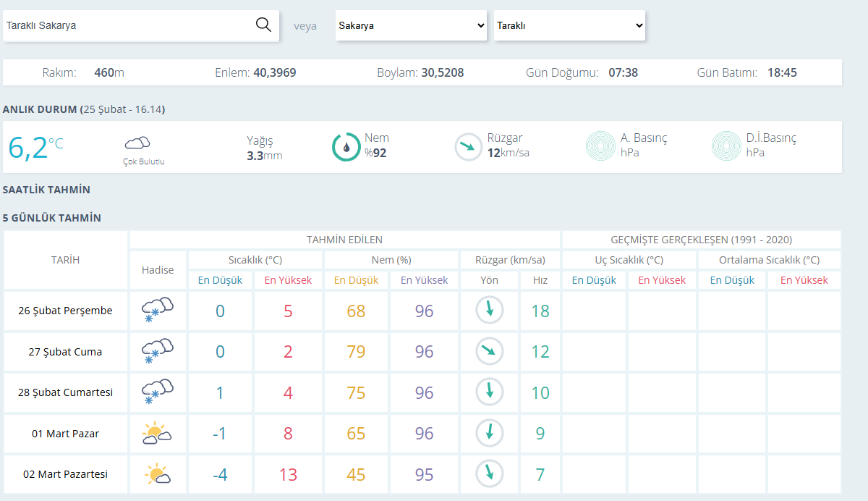Click the sunny icon for 02 Mart Pazartesi
The image size is (868, 501).
(x=157, y=474)
